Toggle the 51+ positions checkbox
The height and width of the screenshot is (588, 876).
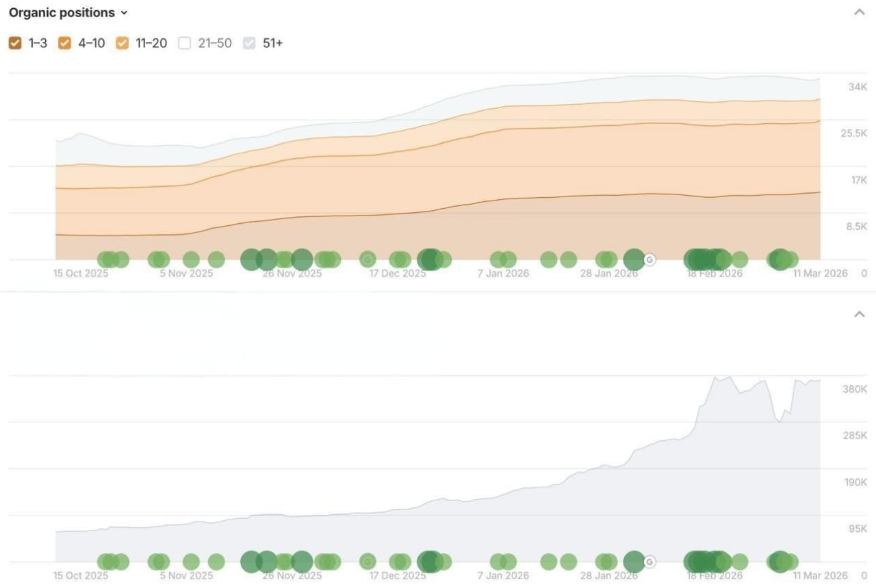coord(250,43)
